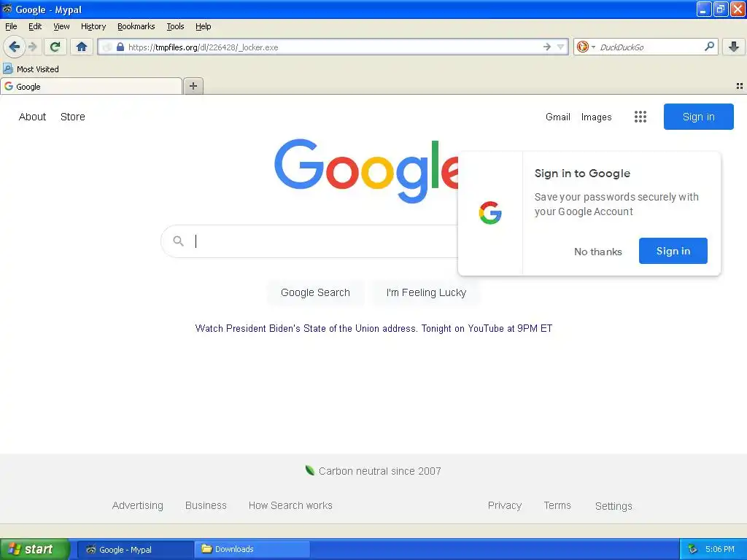Open the Terms footer link

[557, 505]
